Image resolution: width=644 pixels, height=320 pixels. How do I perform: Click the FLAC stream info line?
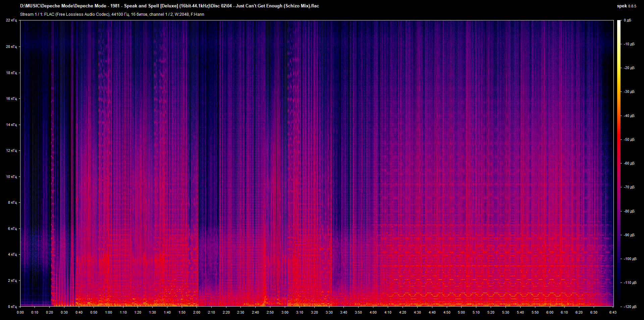[112, 14]
